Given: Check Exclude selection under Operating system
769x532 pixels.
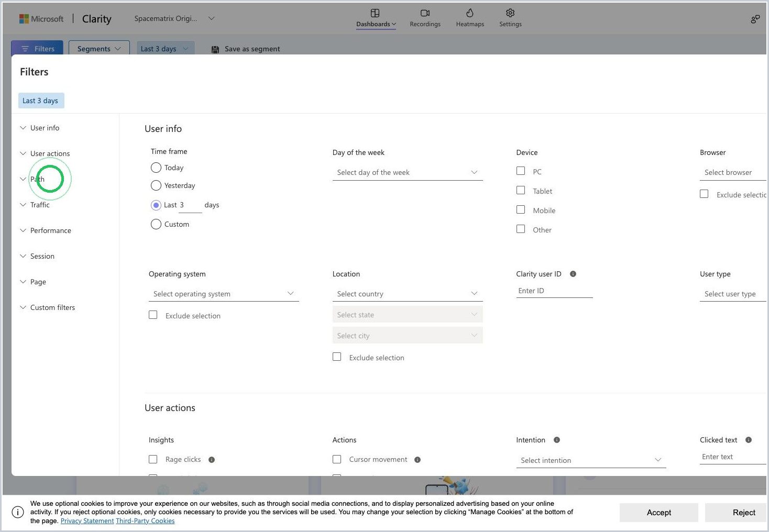Looking at the screenshot, I should pyautogui.click(x=153, y=315).
